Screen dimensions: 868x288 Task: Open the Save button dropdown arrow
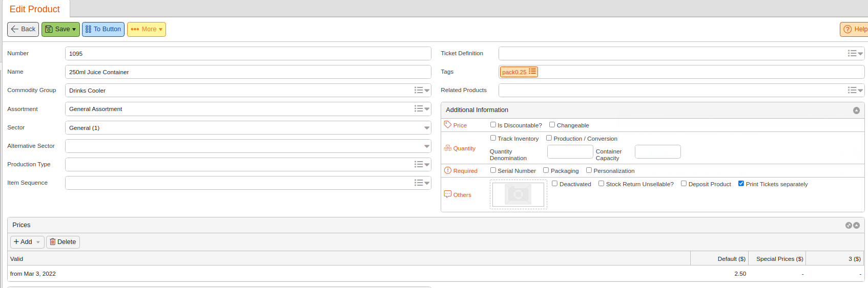74,30
